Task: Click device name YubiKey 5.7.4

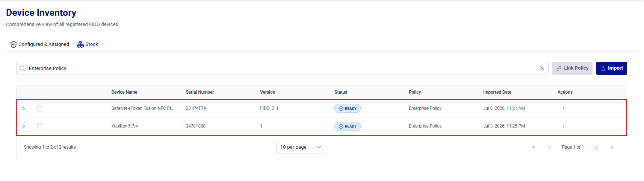Action: (x=125, y=126)
